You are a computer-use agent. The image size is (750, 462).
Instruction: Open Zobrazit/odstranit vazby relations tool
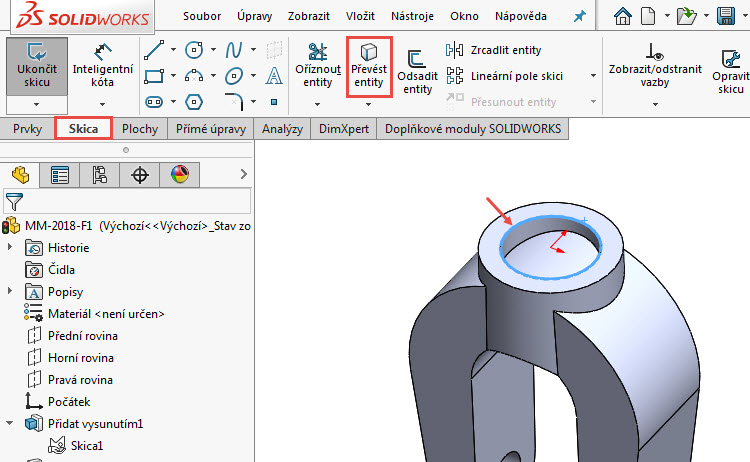[x=655, y=66]
